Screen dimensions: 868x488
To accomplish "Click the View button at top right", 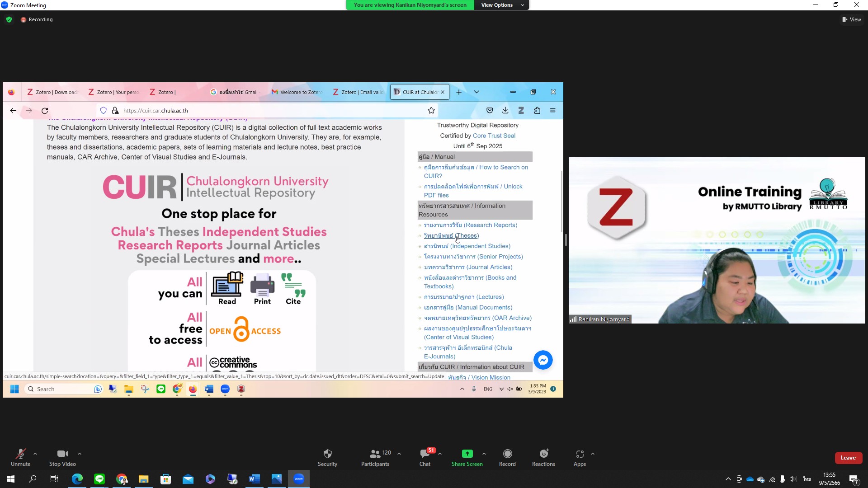I will [851, 19].
